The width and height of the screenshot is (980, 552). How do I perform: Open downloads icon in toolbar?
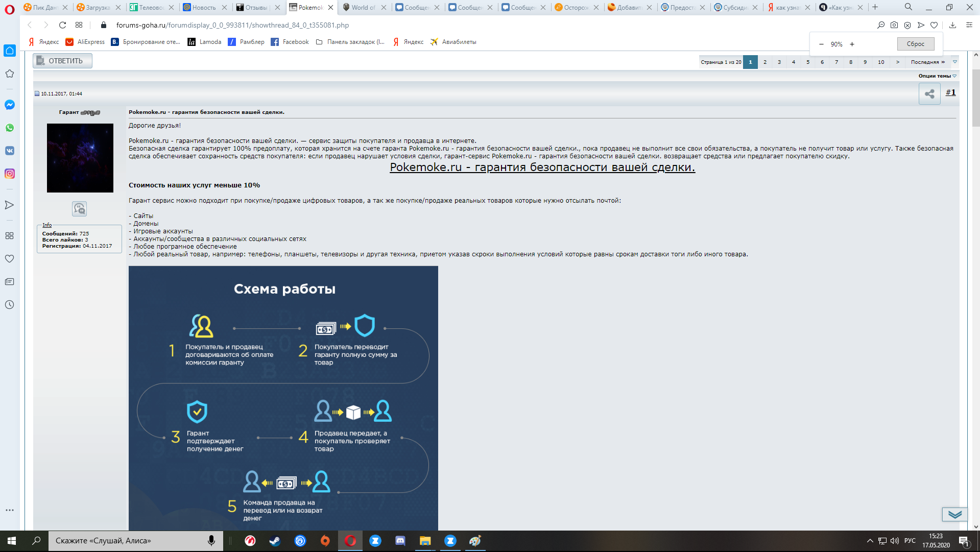tap(952, 25)
